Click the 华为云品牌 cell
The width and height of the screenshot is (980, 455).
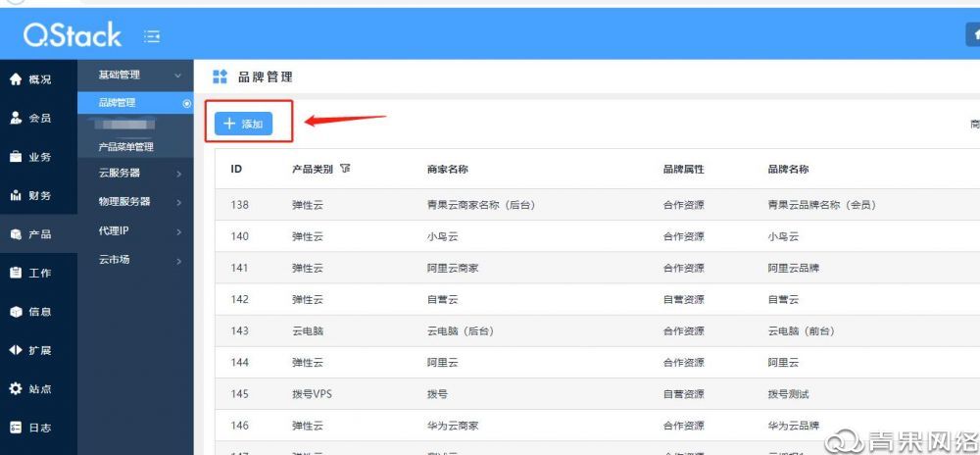point(793,426)
